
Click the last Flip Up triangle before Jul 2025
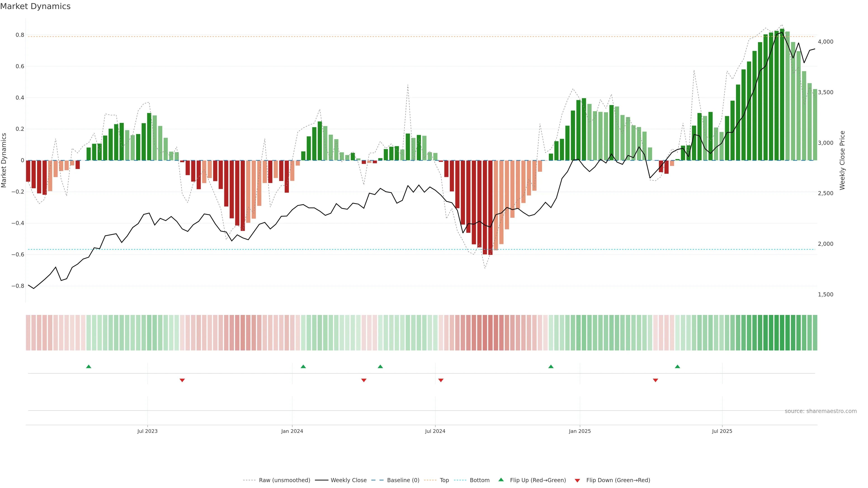[677, 366]
